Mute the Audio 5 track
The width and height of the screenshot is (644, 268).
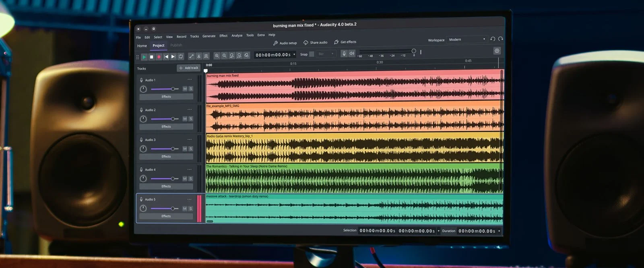(x=185, y=209)
